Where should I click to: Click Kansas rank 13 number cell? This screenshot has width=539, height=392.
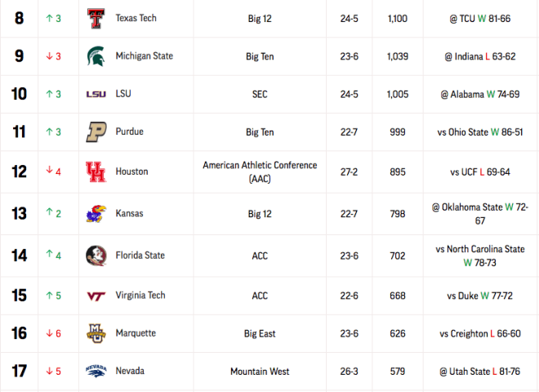coord(20,213)
